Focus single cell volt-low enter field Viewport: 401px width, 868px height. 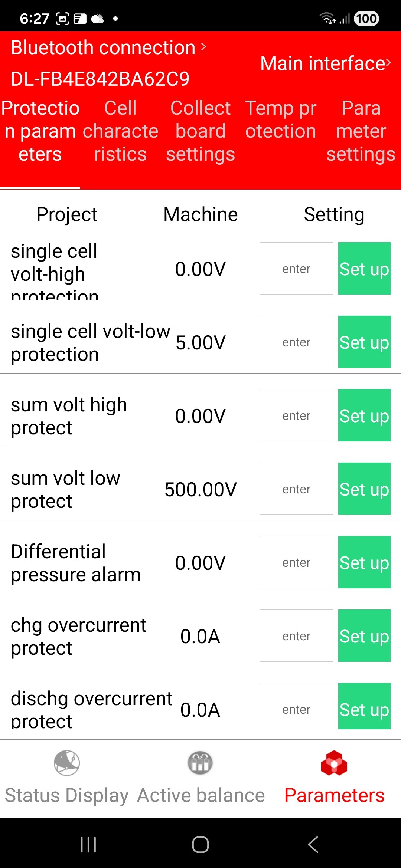(x=296, y=342)
